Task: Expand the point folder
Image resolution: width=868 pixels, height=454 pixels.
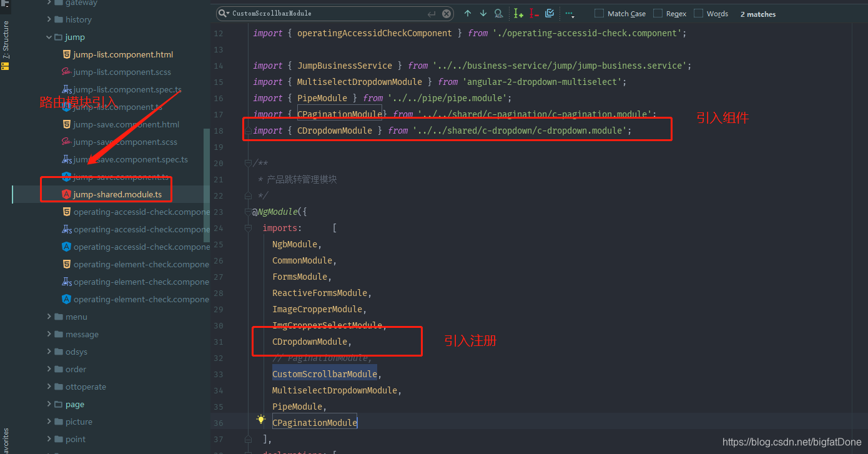Action: [49, 439]
